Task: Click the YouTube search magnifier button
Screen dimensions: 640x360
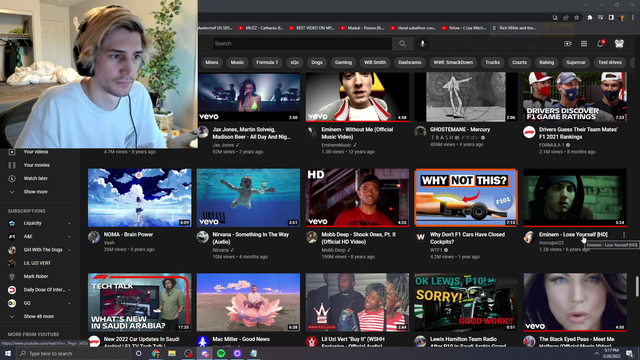Action: [402, 44]
